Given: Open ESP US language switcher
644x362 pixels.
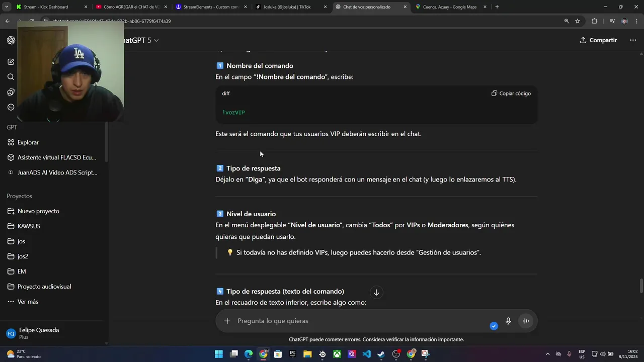Looking at the screenshot, I should (582, 354).
